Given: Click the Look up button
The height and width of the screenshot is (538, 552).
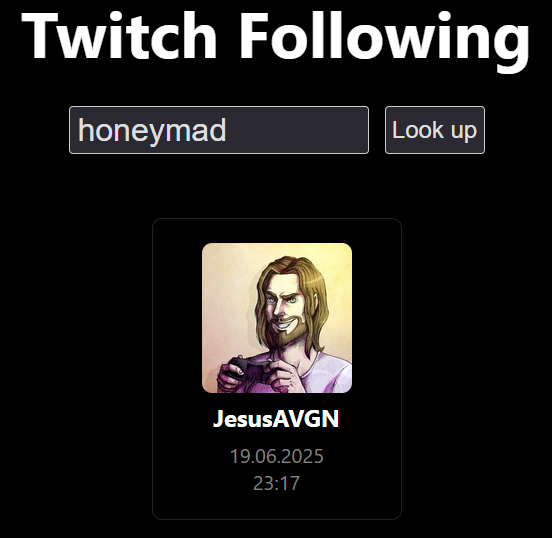Looking at the screenshot, I should [435, 130].
